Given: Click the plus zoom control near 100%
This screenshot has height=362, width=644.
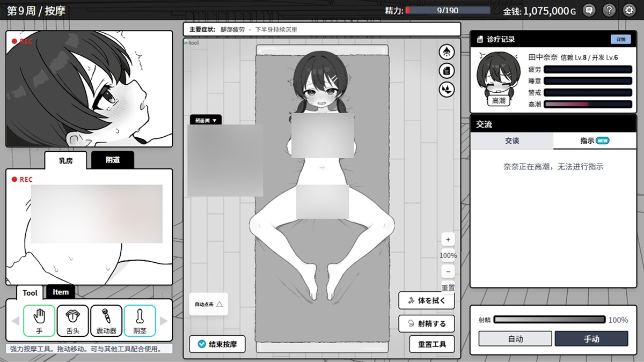Looking at the screenshot, I should click(448, 239).
